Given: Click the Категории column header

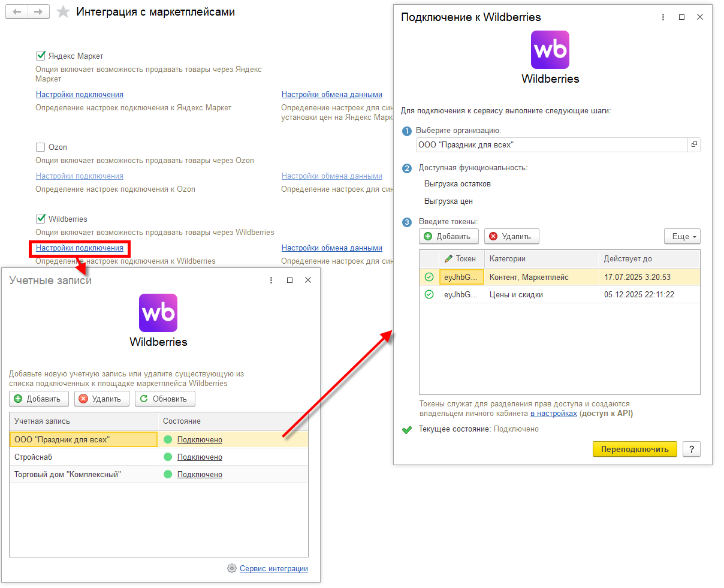Looking at the screenshot, I should click(x=541, y=259).
